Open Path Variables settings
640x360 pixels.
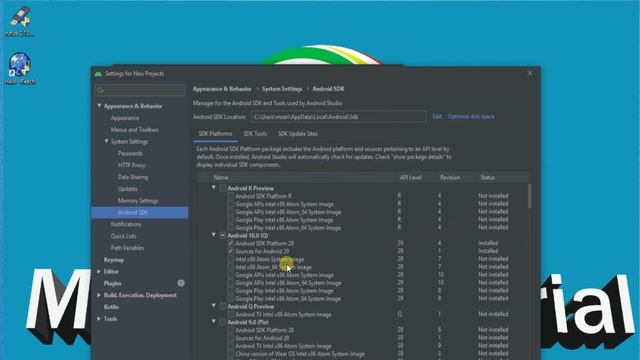tap(127, 248)
